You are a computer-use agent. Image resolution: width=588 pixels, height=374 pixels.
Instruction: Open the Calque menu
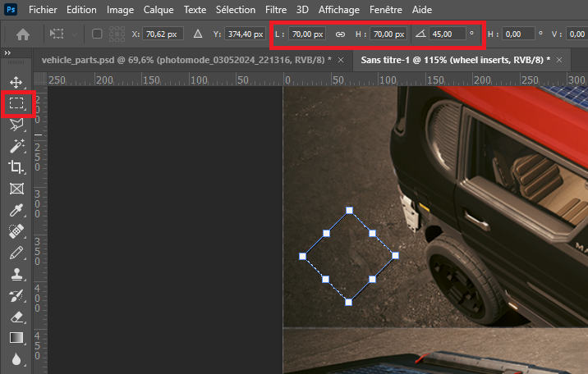[158, 10]
